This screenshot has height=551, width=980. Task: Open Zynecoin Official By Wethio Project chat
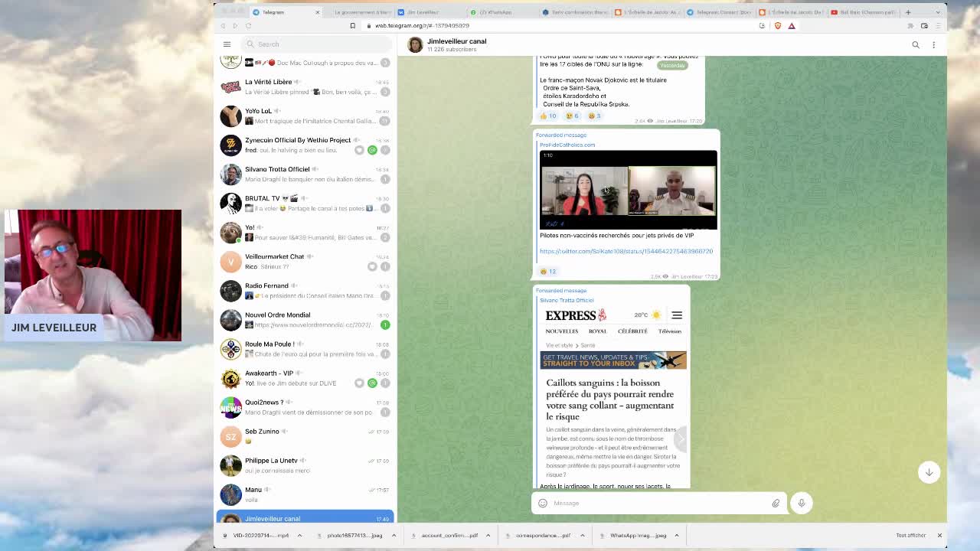tap(305, 145)
